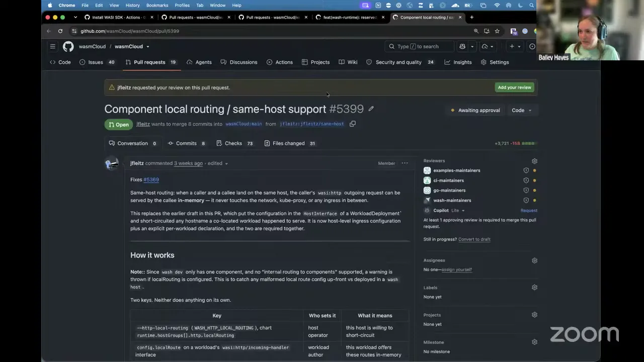
Task: Open the Insights tab
Action: coord(458,62)
